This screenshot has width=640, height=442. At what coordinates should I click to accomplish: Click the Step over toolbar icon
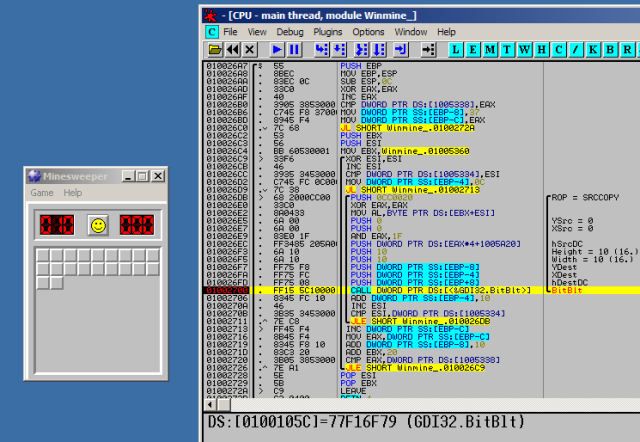[x=339, y=50]
